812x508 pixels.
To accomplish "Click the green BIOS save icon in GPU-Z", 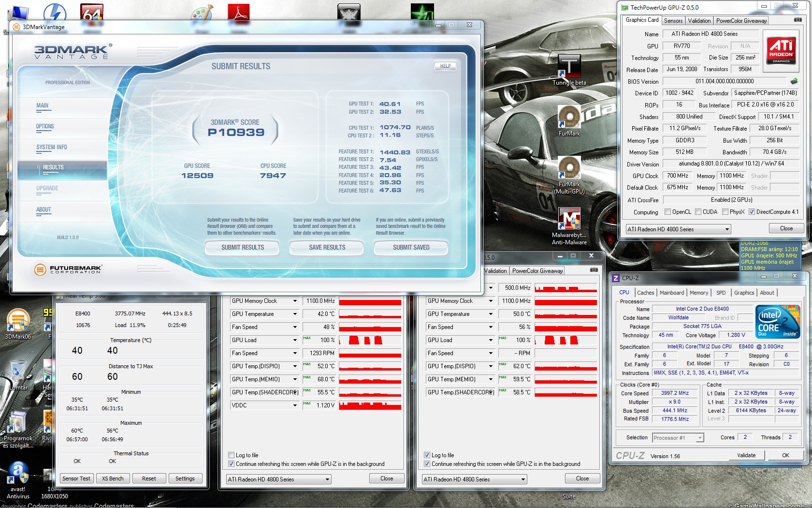I will coord(794,81).
